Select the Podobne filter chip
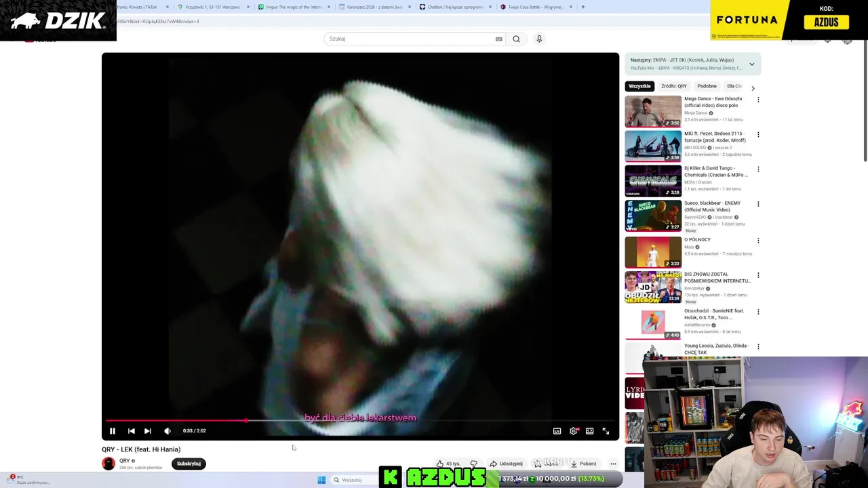This screenshot has height=488, width=868. (707, 86)
